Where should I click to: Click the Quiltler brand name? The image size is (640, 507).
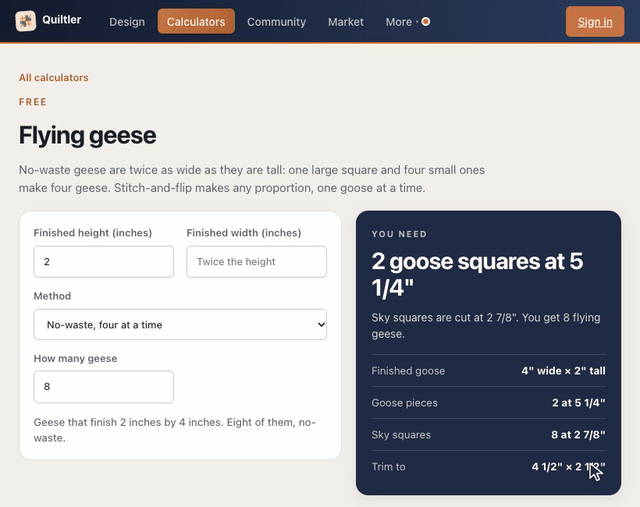pyautogui.click(x=62, y=20)
